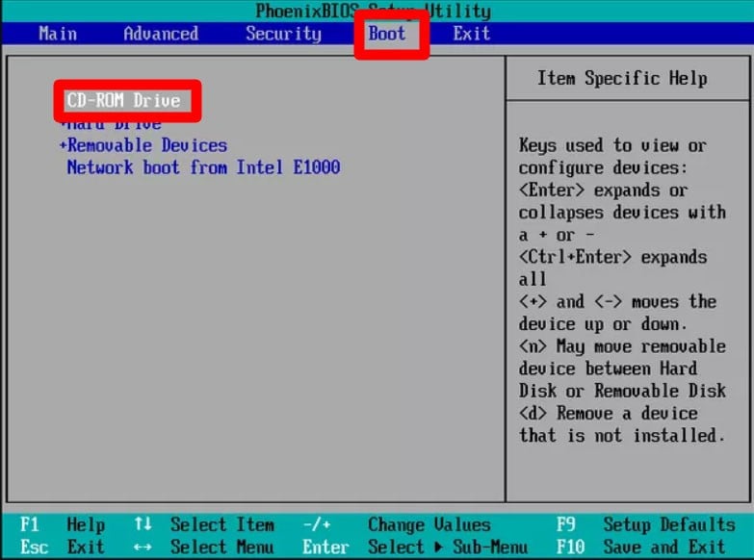Click the Sub-Menu triangle arrow icon
Image resolution: width=754 pixels, height=560 pixels.
[x=438, y=547]
